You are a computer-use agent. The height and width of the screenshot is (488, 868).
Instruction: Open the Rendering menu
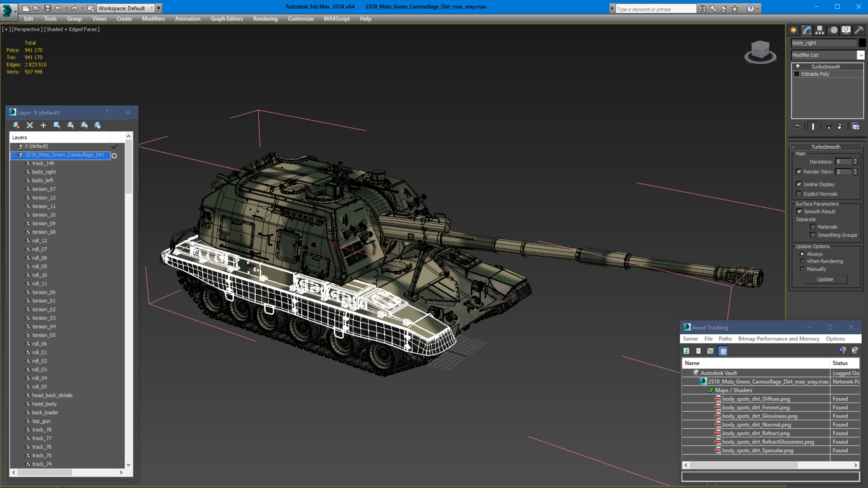(x=265, y=19)
